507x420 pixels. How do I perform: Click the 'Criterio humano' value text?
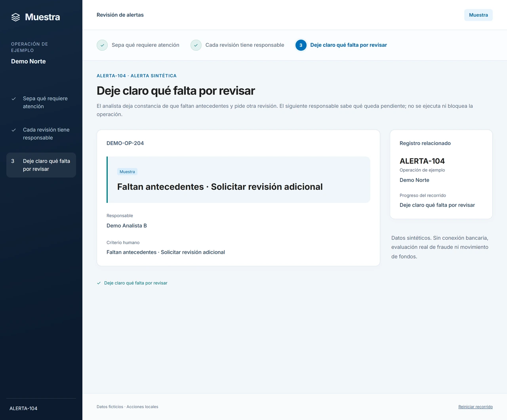point(166,252)
